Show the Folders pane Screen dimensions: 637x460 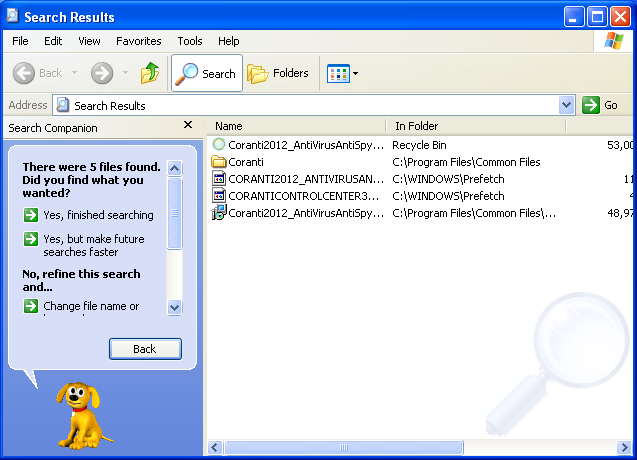(278, 73)
